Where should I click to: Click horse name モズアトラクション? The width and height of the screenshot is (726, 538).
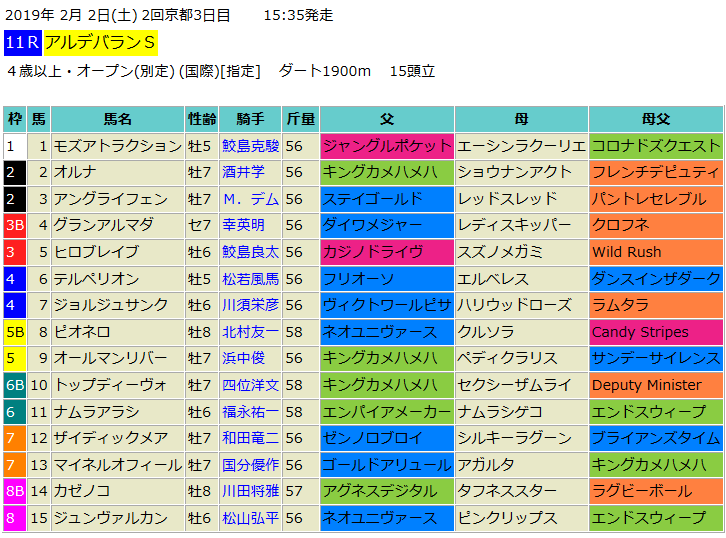118,146
